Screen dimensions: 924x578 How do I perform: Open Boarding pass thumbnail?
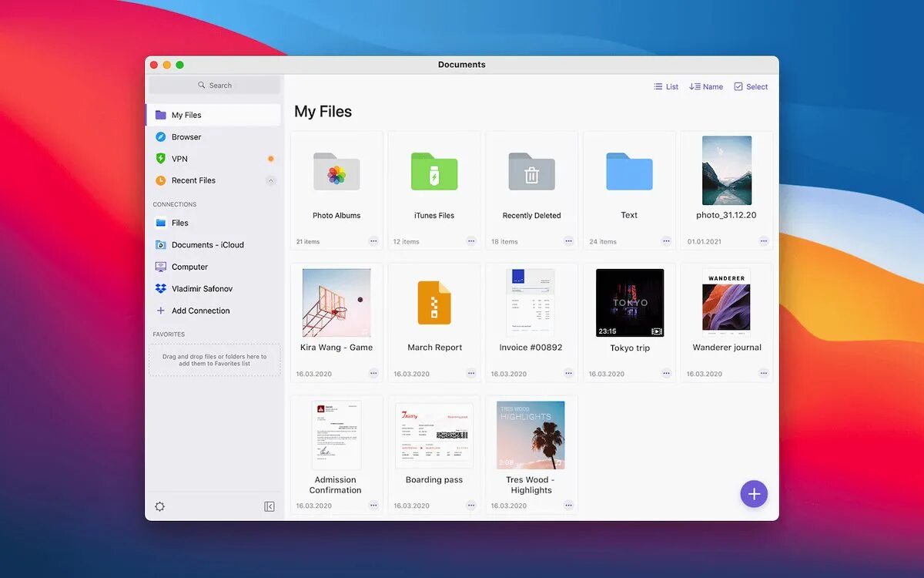pos(434,435)
